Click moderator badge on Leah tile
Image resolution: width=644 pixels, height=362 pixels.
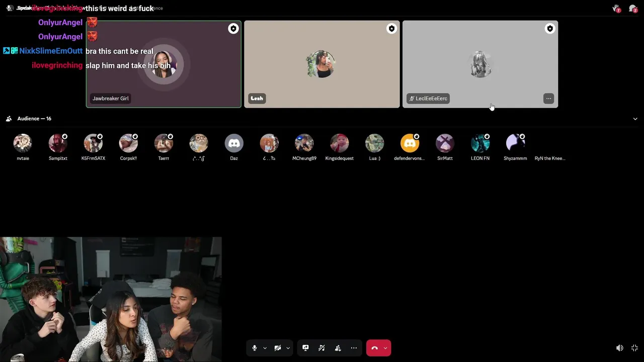[x=391, y=29]
